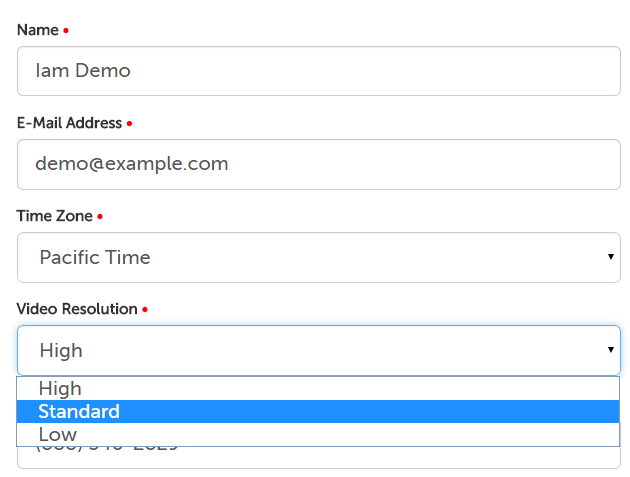
Task: Choose the High option in the list
Action: tap(60, 388)
